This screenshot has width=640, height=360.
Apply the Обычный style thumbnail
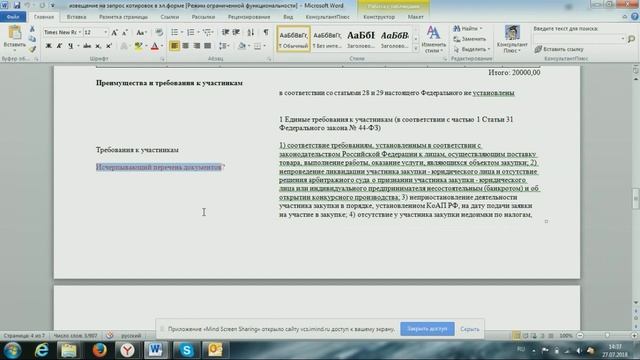tap(293, 39)
